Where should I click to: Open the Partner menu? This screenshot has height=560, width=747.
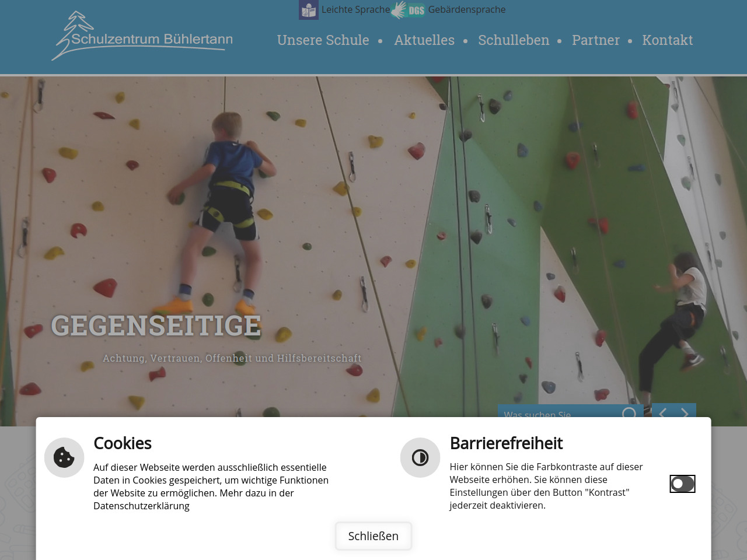point(596,40)
